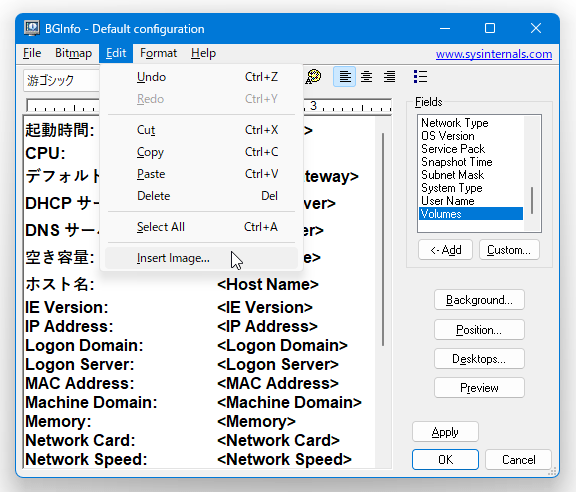Viewport: 576px width, 492px height.
Task: Select System Type in Fields list
Action: point(471,188)
